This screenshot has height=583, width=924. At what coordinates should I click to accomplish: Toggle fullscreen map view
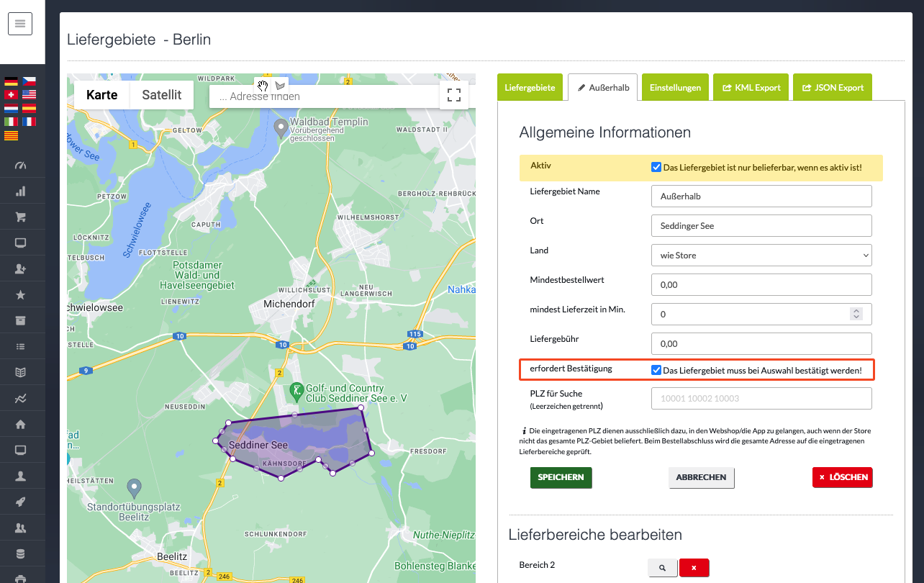pyautogui.click(x=454, y=95)
